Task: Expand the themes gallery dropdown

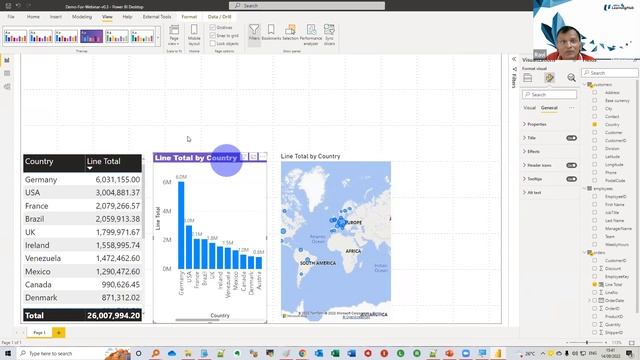Action: click(x=158, y=38)
